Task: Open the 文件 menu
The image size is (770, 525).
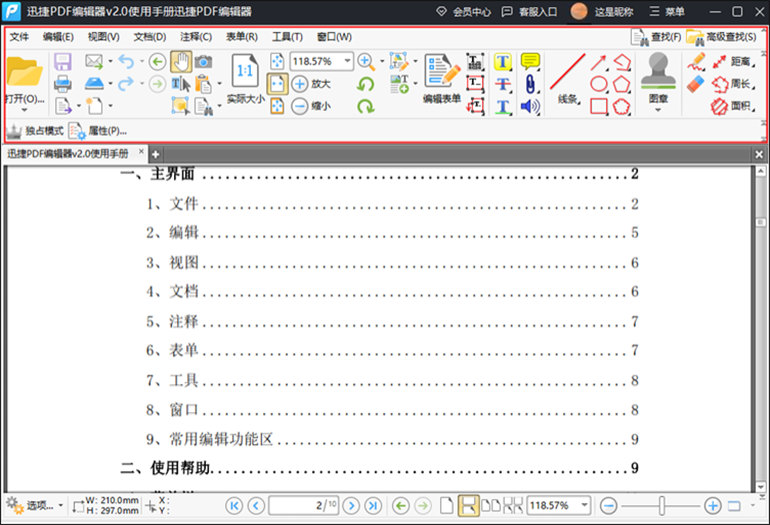Action: point(19,37)
